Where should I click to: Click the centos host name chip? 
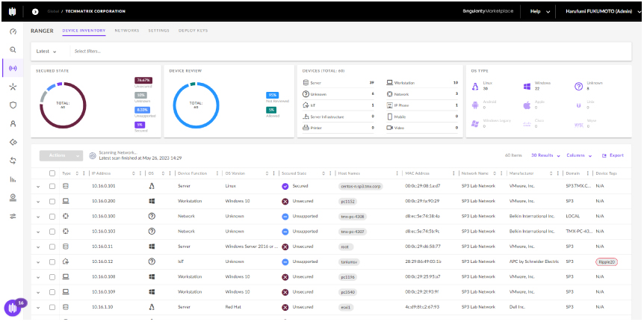[x=361, y=186]
